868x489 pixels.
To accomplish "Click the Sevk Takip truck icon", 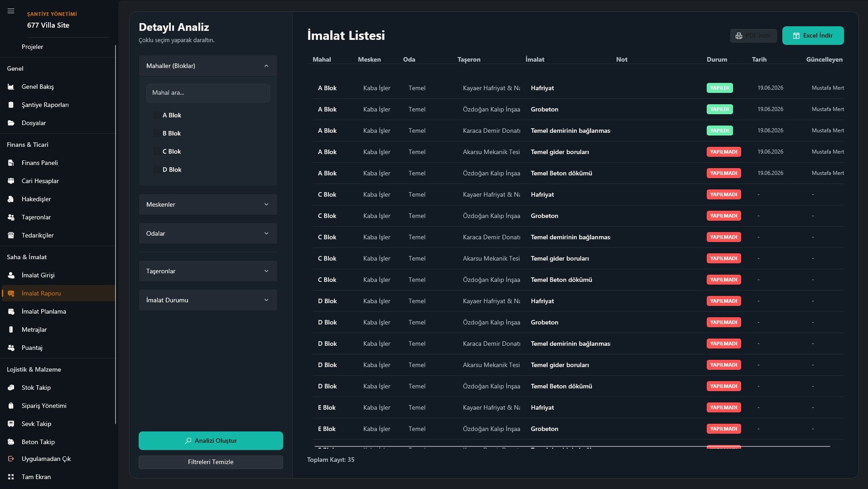I will click(x=11, y=424).
